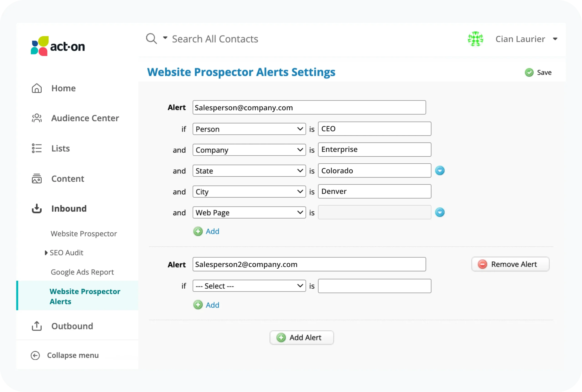Click the Outbound upload icon

(37, 326)
